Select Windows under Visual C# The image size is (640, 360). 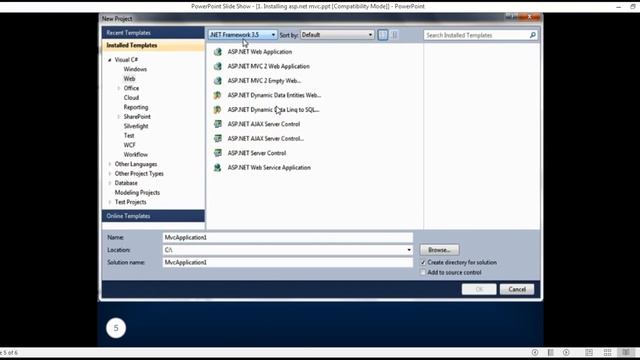point(135,69)
